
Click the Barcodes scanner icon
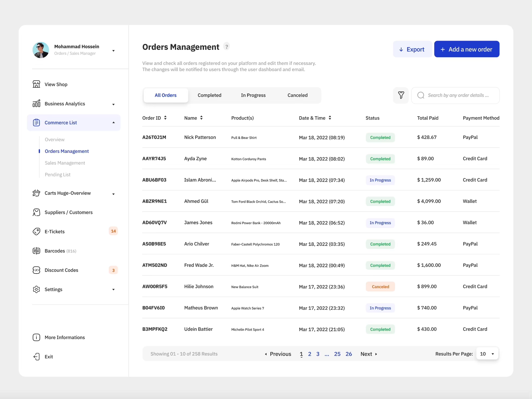point(36,251)
